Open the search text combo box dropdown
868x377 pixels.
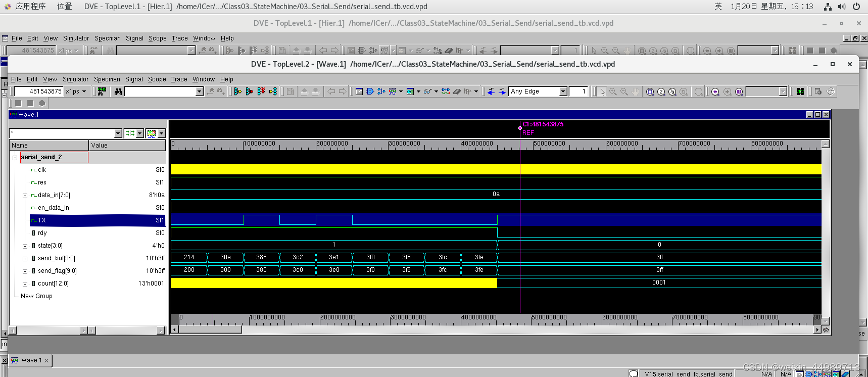pos(200,91)
